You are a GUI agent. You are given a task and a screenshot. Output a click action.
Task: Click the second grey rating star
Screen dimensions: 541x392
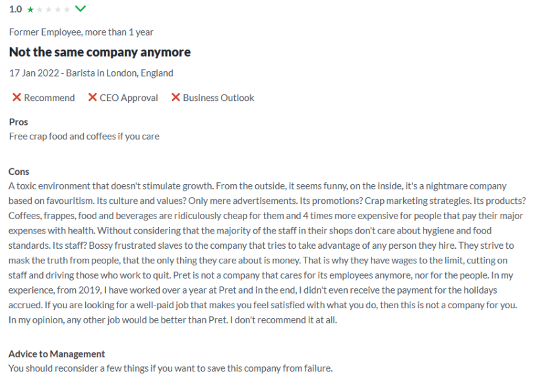click(40, 10)
